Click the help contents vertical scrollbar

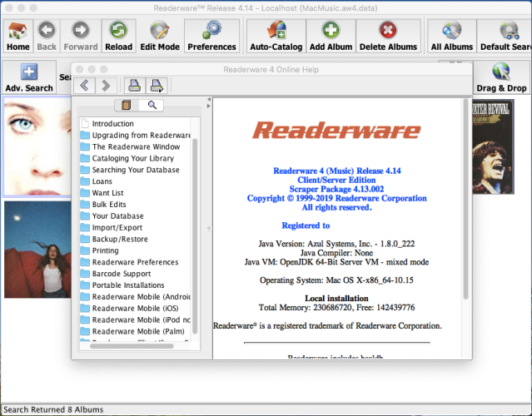click(195, 236)
